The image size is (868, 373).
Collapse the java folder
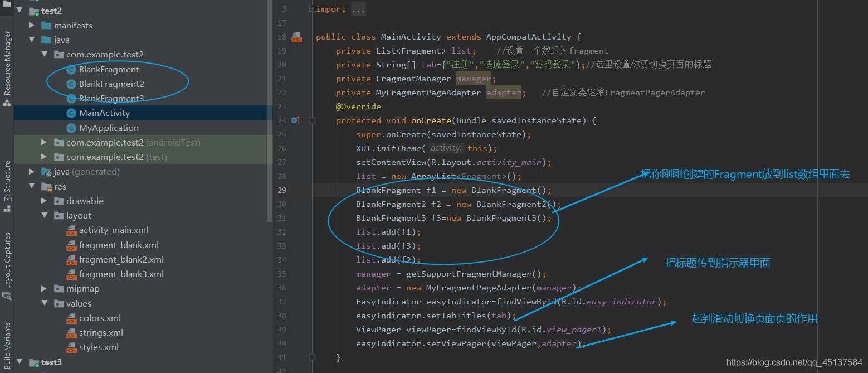point(32,40)
